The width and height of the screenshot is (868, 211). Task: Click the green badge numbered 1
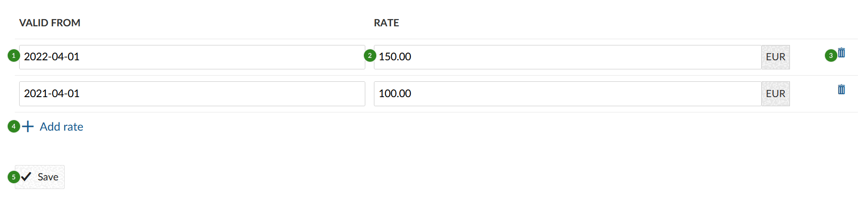[13, 56]
